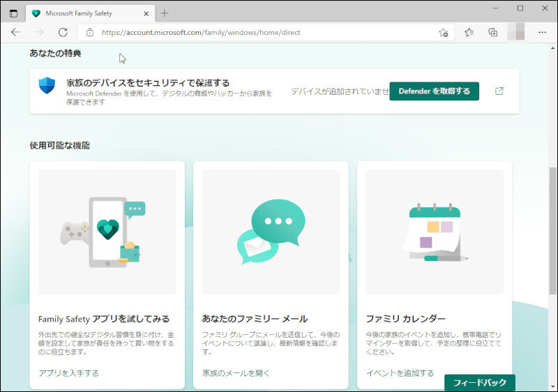Viewport: 558px width, 392px height.
Task: Open the tab actions menu icon
Action: coord(13,13)
